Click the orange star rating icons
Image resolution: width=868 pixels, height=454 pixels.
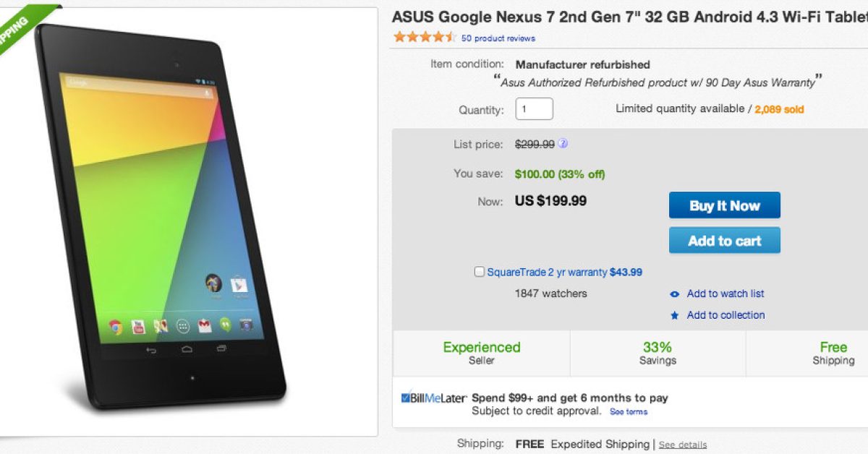click(x=425, y=38)
